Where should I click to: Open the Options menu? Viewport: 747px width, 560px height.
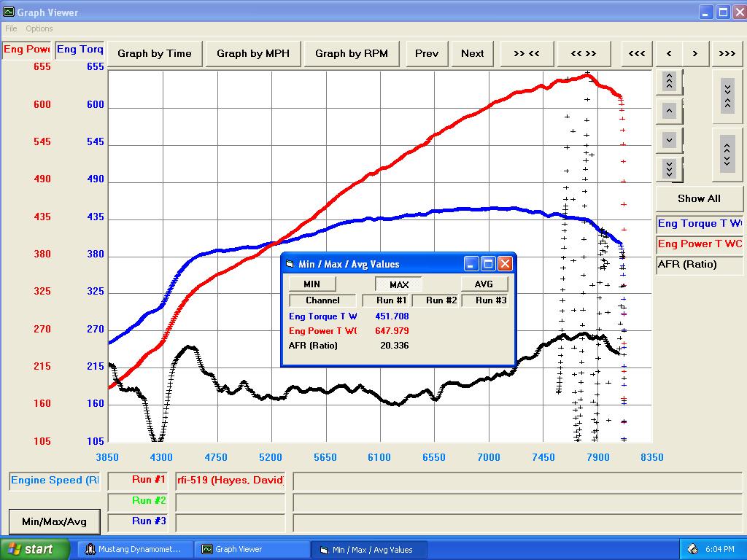point(39,28)
